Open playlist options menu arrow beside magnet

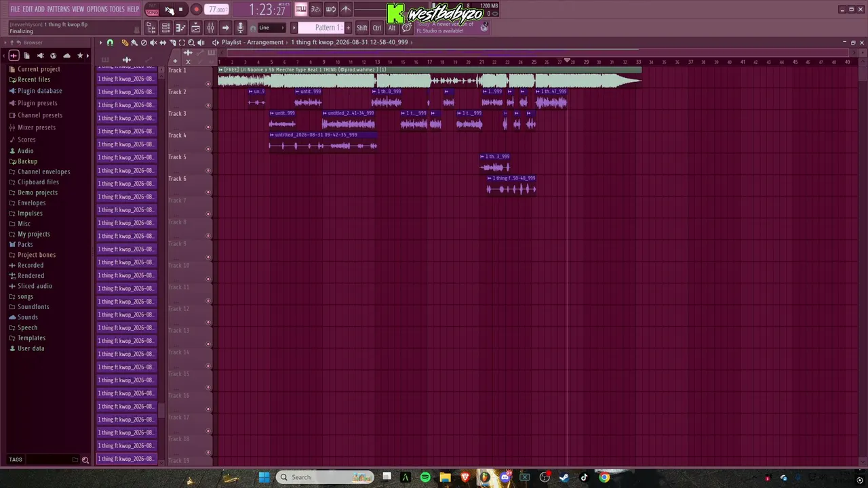100,43
